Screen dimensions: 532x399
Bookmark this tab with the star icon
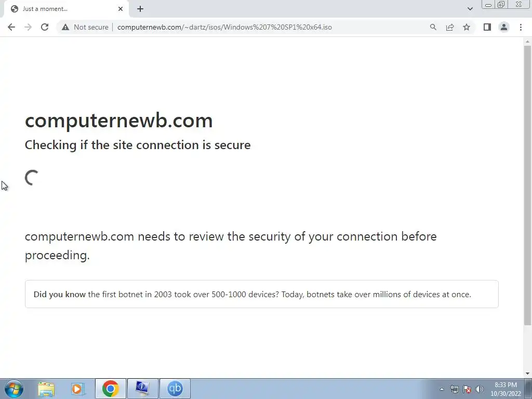click(x=467, y=27)
